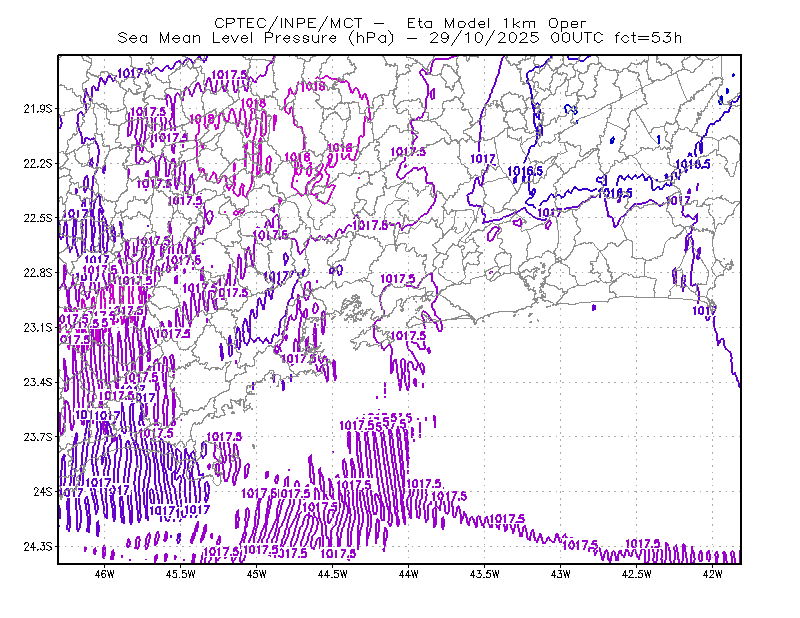Click the 22.2S latitude axis label

tap(38, 163)
